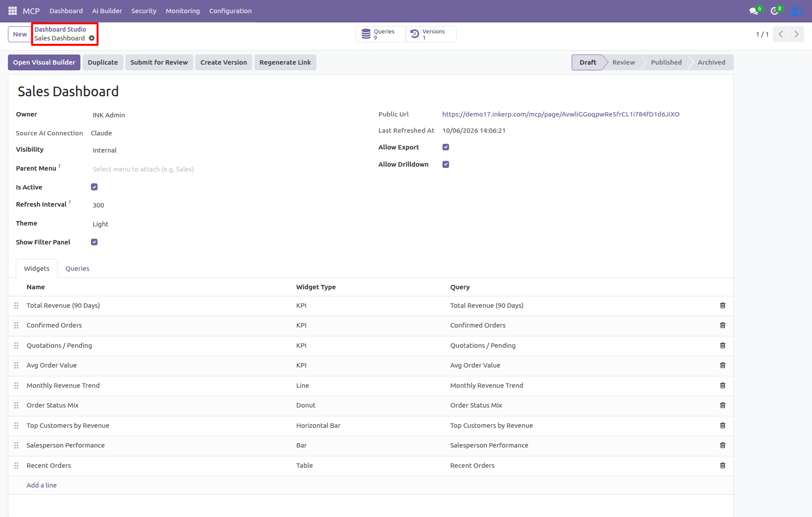812x517 pixels.
Task: Click the Duplicate button
Action: (103, 62)
